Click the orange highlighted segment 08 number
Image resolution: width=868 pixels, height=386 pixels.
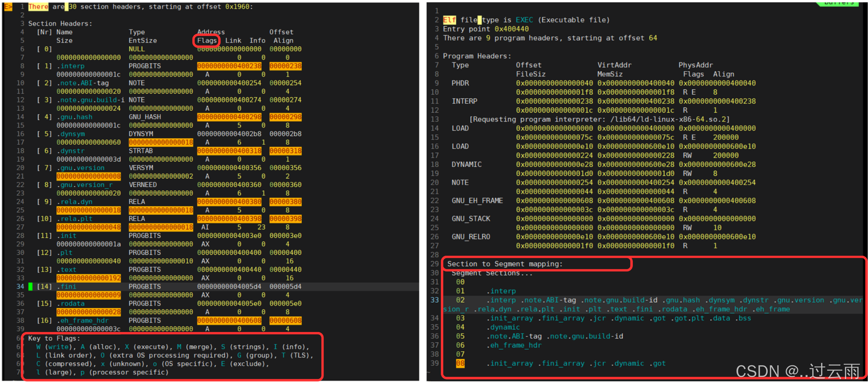coord(460,363)
